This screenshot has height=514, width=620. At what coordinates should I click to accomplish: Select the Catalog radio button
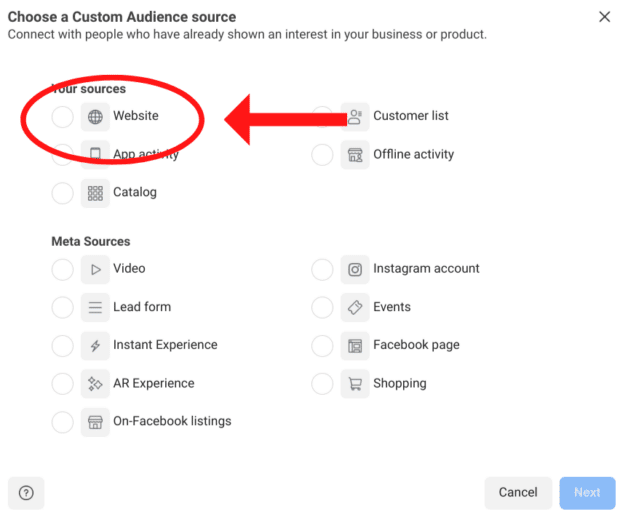pos(62,193)
